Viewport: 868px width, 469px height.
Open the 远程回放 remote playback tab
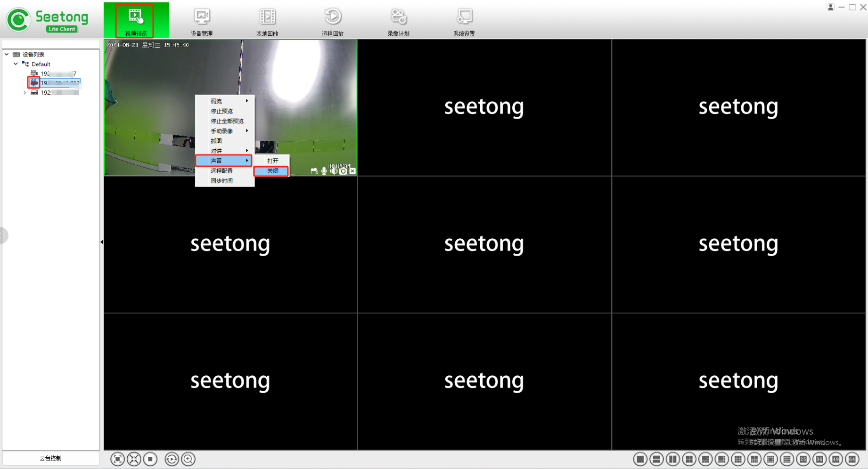pos(333,21)
